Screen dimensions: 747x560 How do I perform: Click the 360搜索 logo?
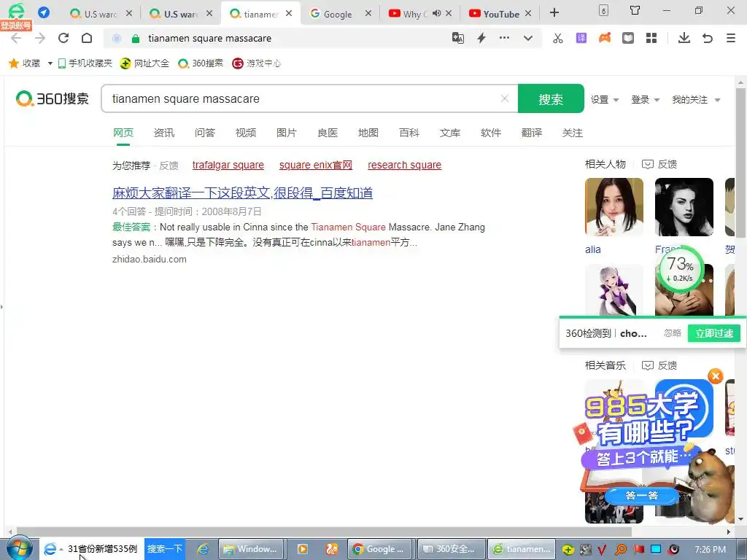pyautogui.click(x=53, y=98)
